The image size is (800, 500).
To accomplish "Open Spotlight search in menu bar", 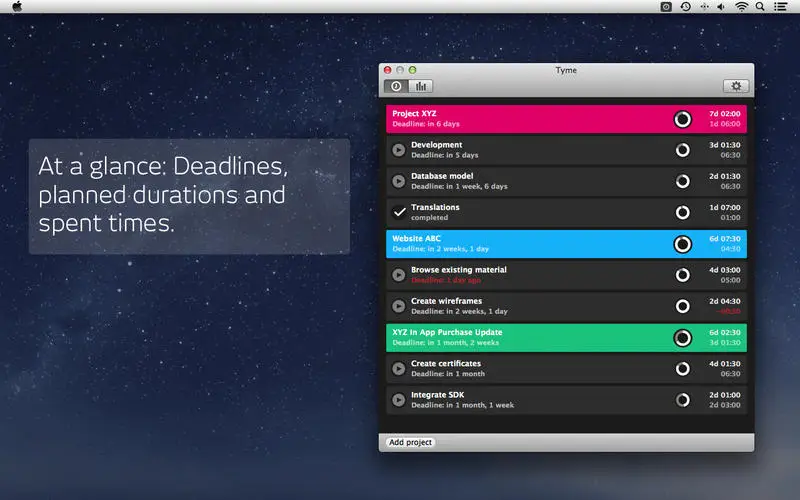I will point(760,7).
